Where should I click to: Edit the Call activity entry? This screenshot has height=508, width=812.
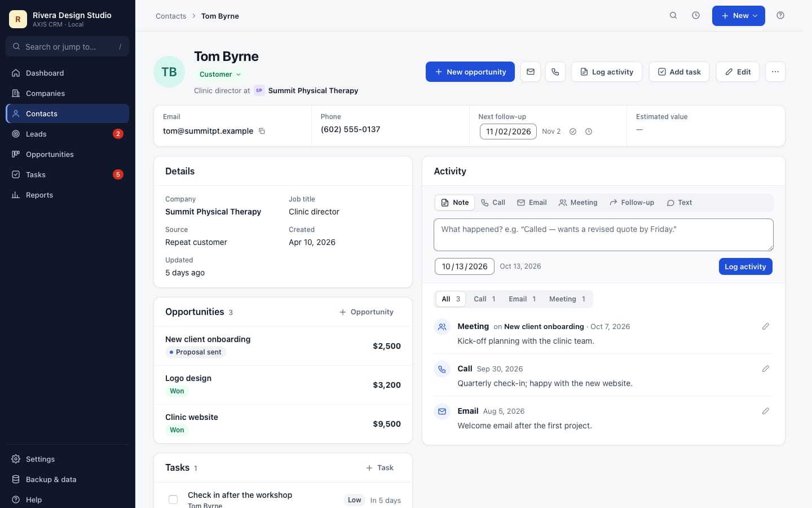(766, 369)
